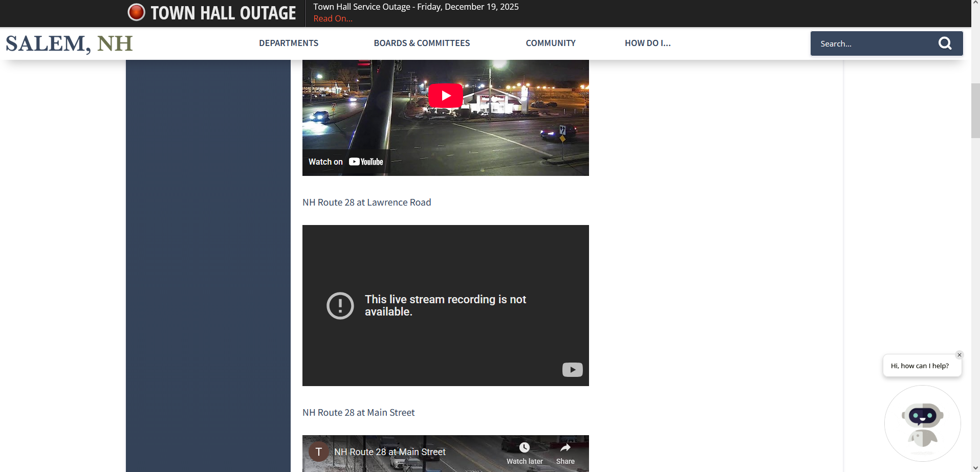The image size is (980, 472).
Task: Click the Search input field
Action: 875,43
